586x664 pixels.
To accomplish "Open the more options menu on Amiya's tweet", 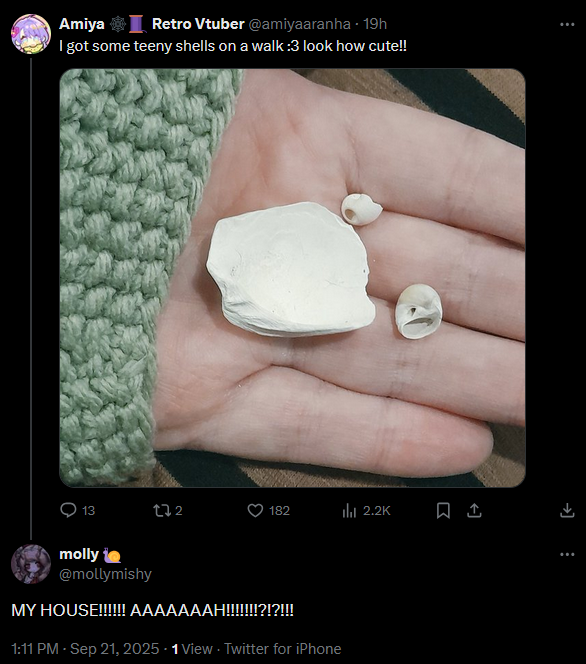I will click(567, 25).
